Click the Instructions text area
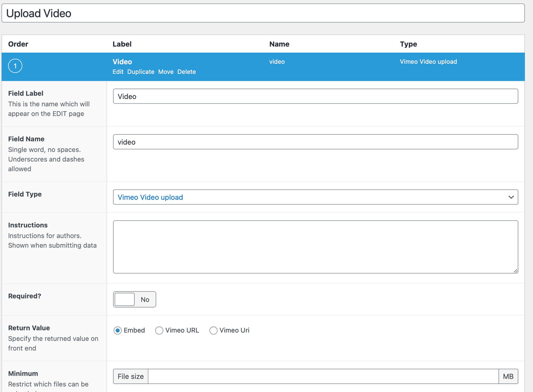The image size is (533, 392). pos(315,247)
